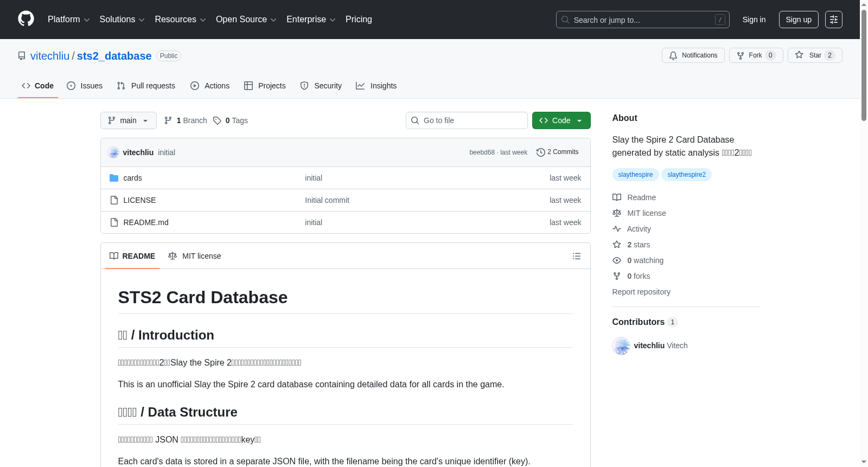
Task: Click the Initial commit message for LICENSE
Action: coord(327,200)
